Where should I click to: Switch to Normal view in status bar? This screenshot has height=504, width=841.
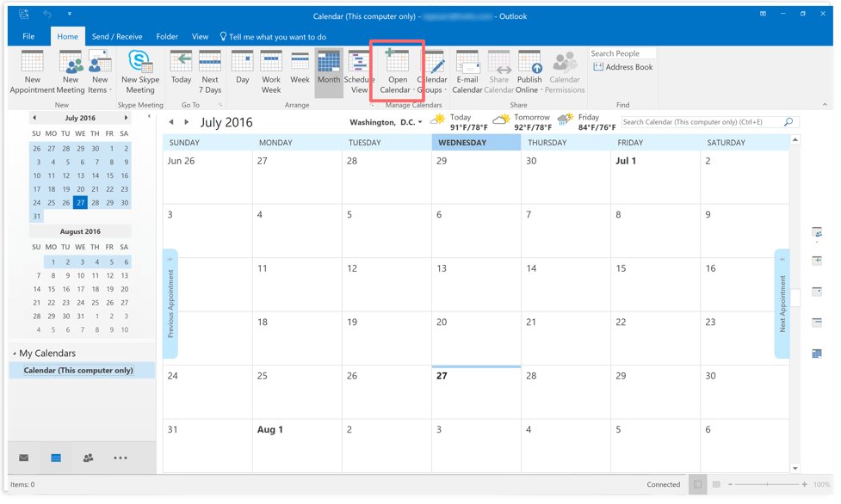(x=697, y=484)
